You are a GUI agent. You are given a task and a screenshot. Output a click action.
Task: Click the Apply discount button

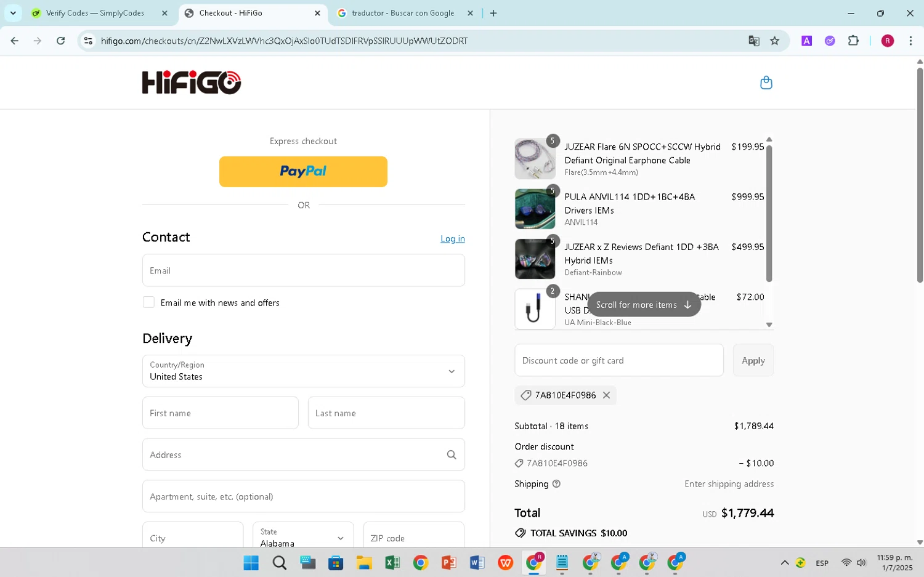[x=753, y=360]
